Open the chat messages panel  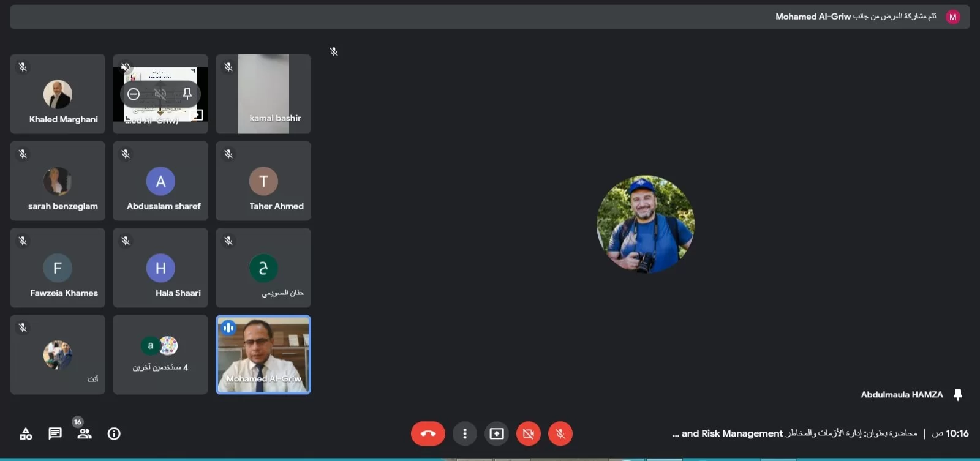click(55, 434)
